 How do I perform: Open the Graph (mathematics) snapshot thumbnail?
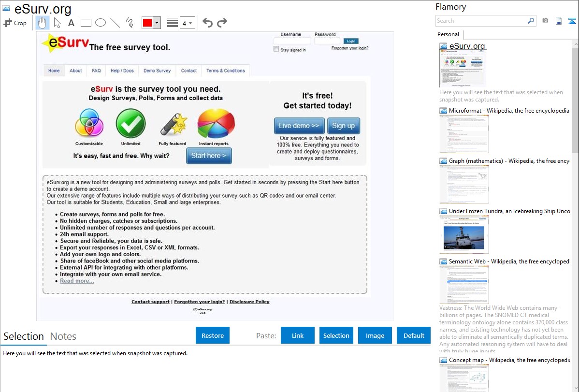click(x=464, y=184)
